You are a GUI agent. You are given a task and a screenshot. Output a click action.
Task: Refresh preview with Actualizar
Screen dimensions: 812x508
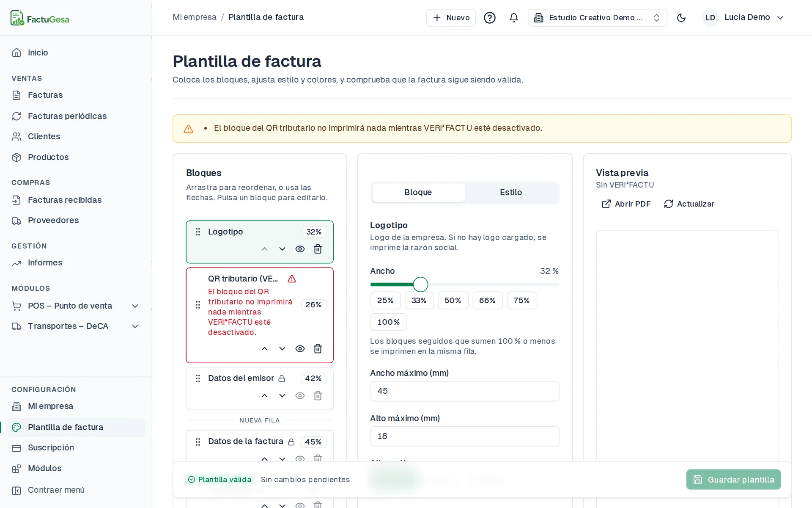pos(689,204)
